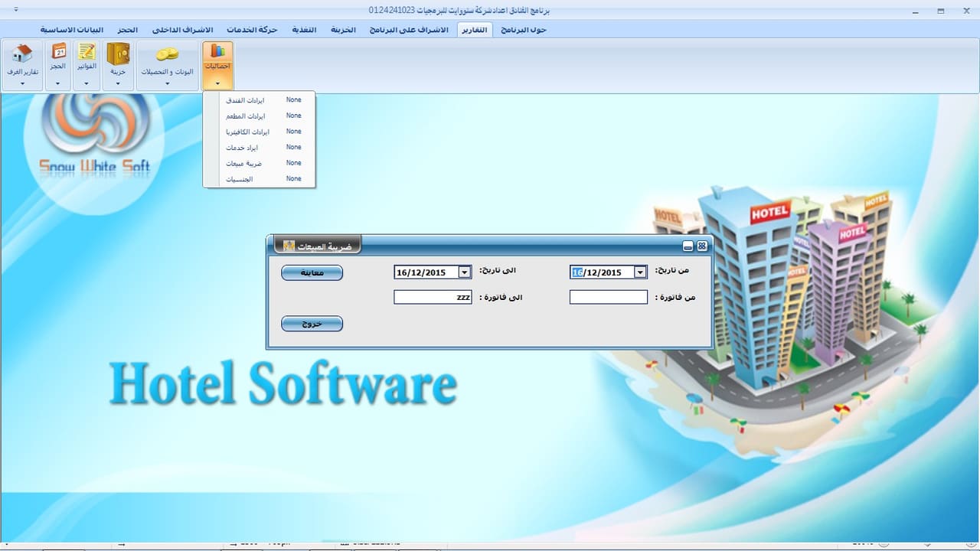Screen dimensions: 980x551
Task: Choose ايرادات الكافيتريا from the menu
Action: click(x=260, y=132)
